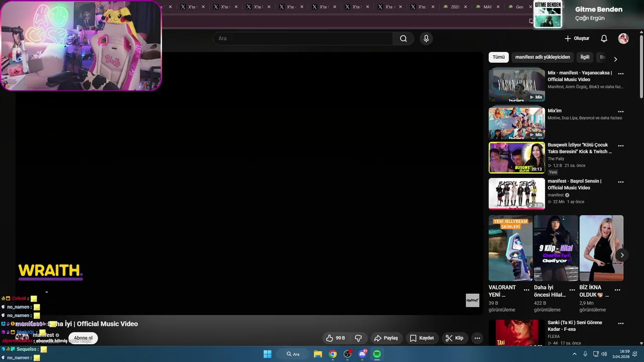The height and width of the screenshot is (362, 644).
Task: Switch to the '2026' browser tab
Action: click(x=455, y=7)
